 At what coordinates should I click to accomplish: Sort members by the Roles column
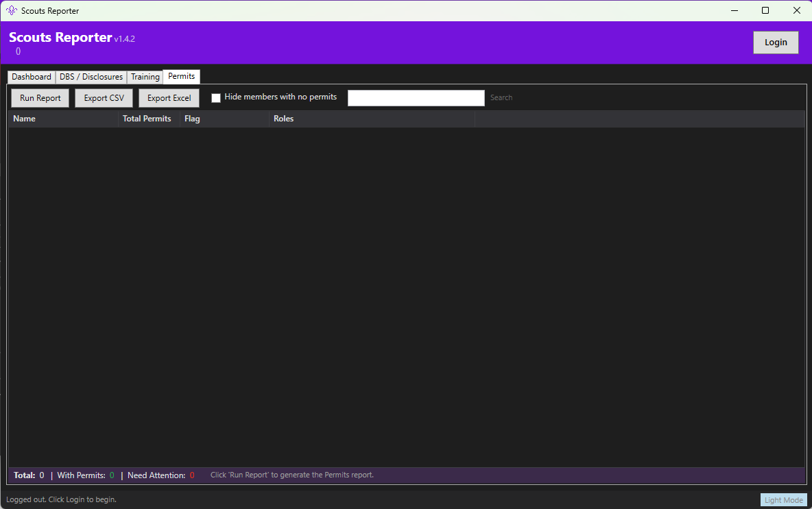click(283, 118)
